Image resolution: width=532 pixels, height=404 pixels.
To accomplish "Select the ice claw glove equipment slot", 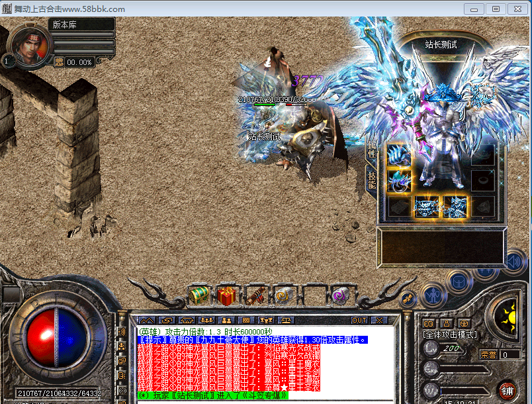I will pos(399,154).
